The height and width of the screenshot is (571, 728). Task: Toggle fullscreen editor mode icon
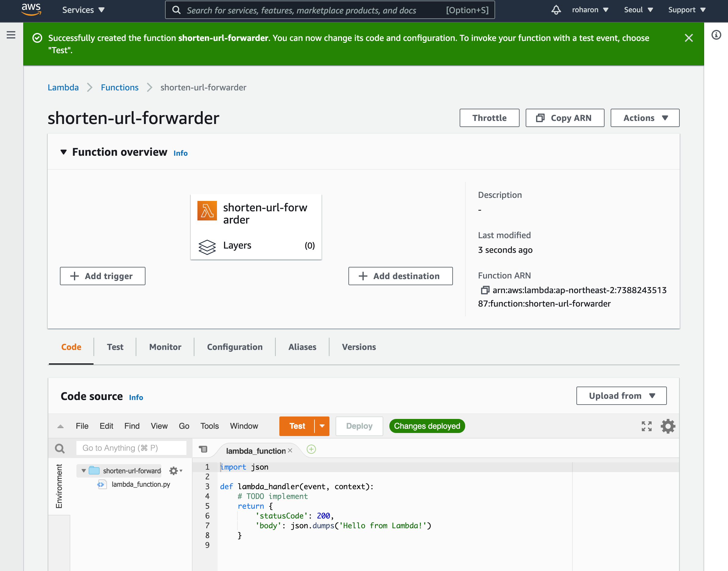646,426
